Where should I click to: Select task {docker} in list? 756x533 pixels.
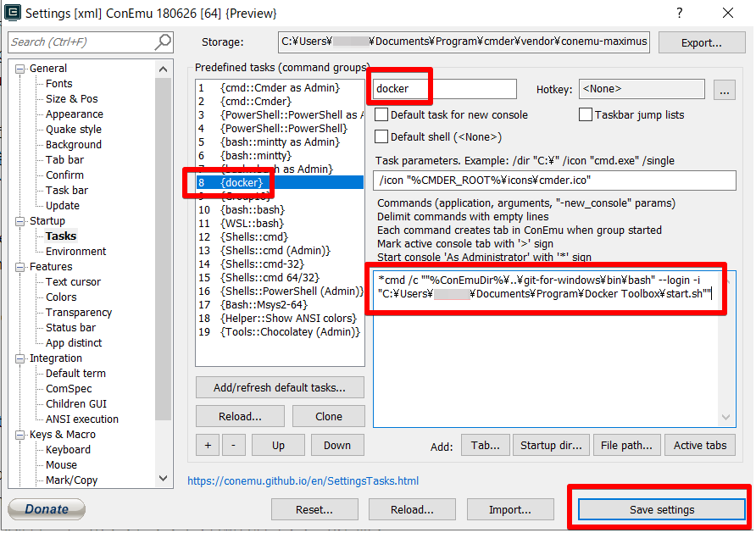[x=280, y=183]
